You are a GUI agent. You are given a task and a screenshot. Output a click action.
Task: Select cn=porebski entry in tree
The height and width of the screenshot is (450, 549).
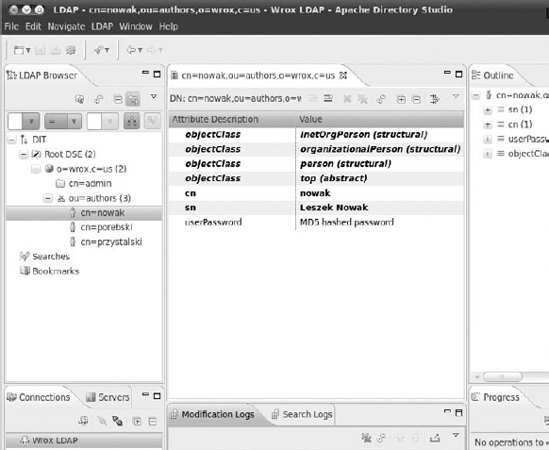(x=106, y=227)
